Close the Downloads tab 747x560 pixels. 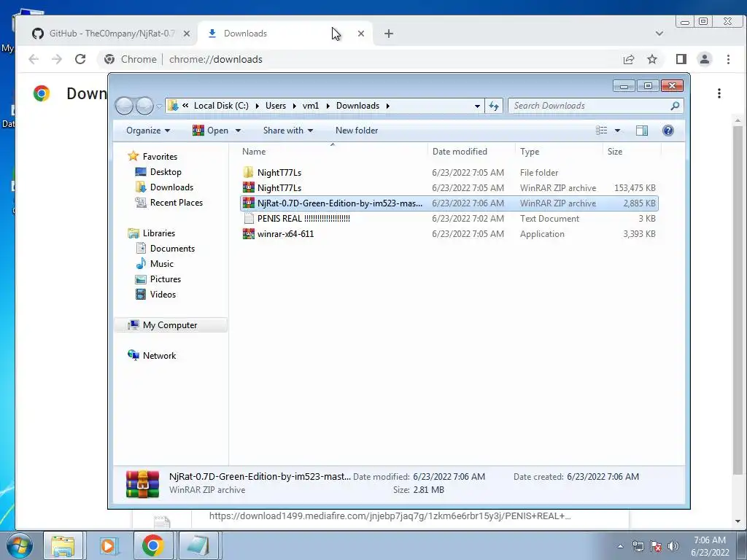click(361, 34)
